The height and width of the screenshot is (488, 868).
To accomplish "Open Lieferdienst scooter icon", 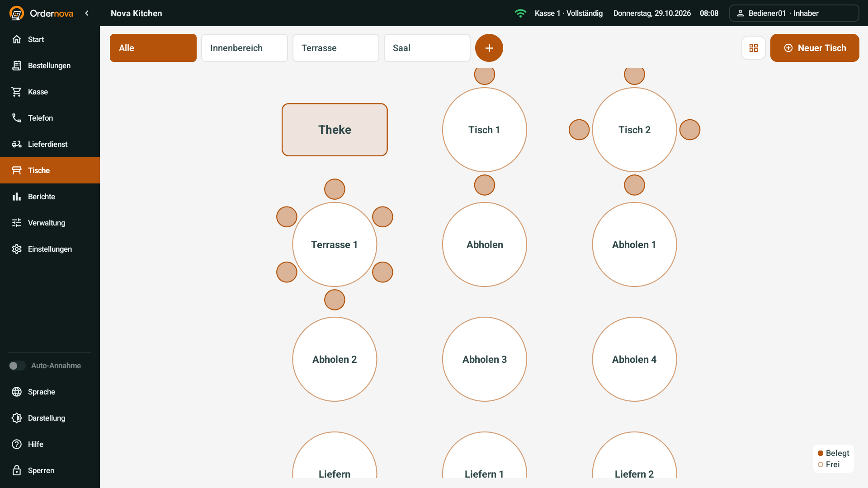I will [17, 144].
